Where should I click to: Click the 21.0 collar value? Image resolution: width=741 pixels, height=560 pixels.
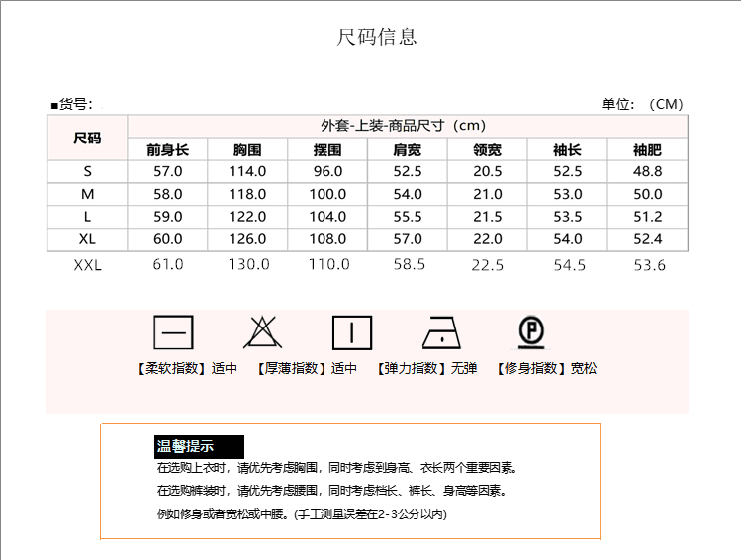pyautogui.click(x=487, y=194)
